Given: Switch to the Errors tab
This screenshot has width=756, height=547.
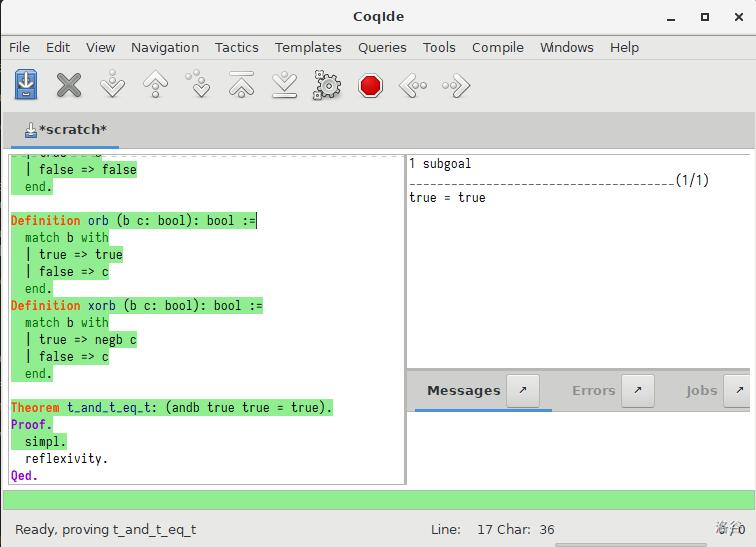Looking at the screenshot, I should pyautogui.click(x=593, y=391).
